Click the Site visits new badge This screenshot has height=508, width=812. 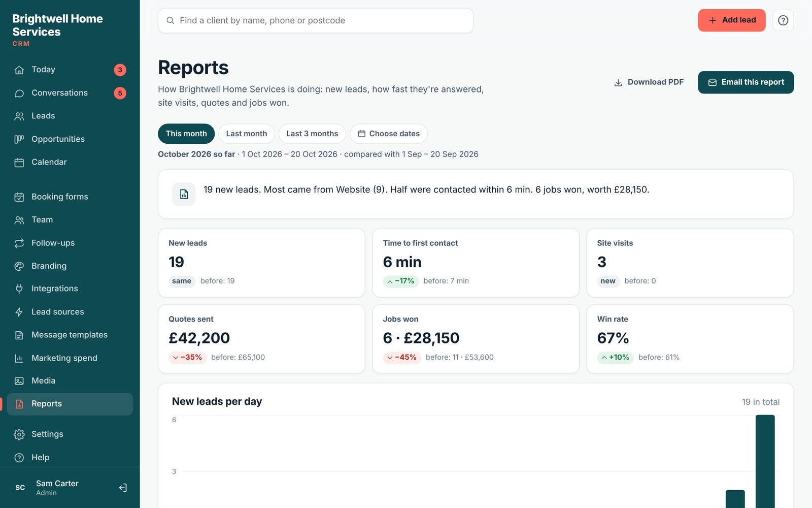pyautogui.click(x=608, y=281)
